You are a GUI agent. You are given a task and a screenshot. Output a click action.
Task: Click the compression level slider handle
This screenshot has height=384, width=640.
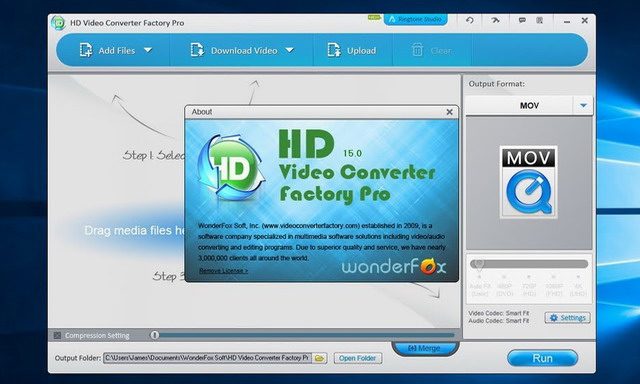coord(154,335)
